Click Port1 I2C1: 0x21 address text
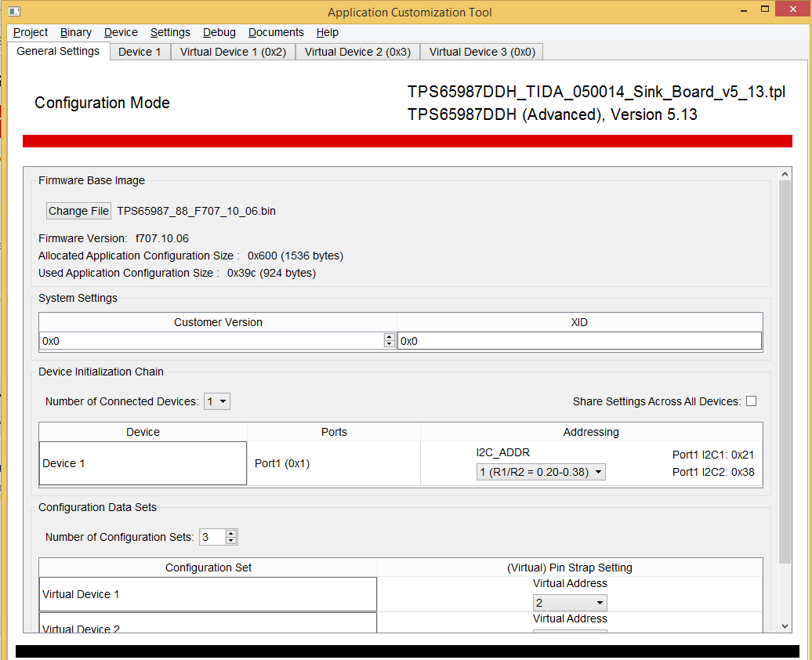Viewport: 812px width, 660px height. 713,455
